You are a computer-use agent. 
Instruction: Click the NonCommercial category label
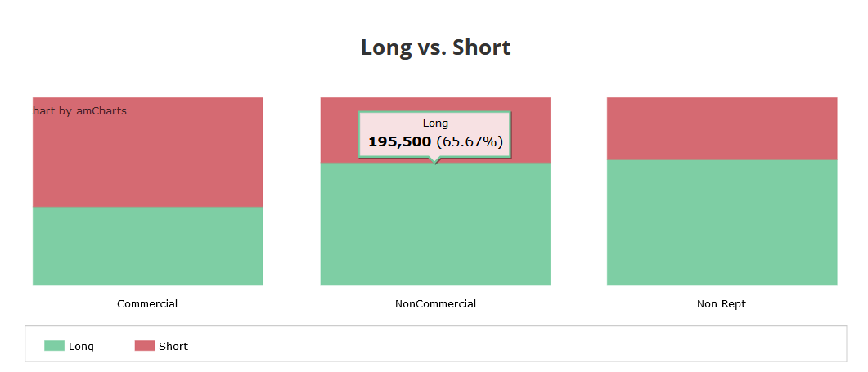click(436, 304)
